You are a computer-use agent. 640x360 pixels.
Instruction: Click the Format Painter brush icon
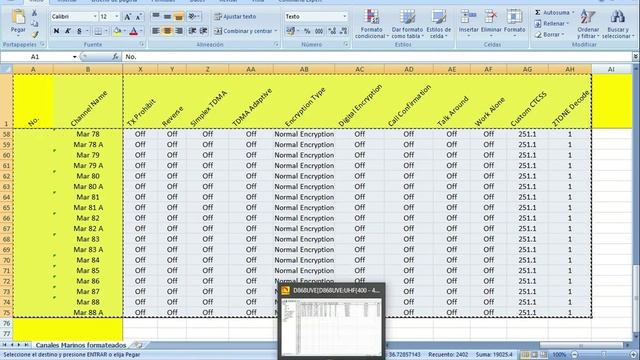point(35,35)
